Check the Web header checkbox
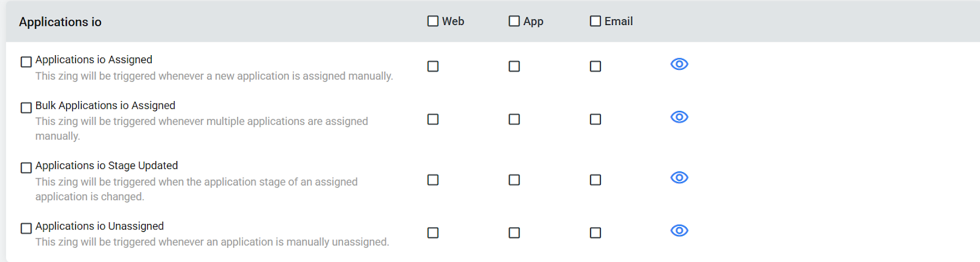This screenshot has width=980, height=262. point(433,21)
